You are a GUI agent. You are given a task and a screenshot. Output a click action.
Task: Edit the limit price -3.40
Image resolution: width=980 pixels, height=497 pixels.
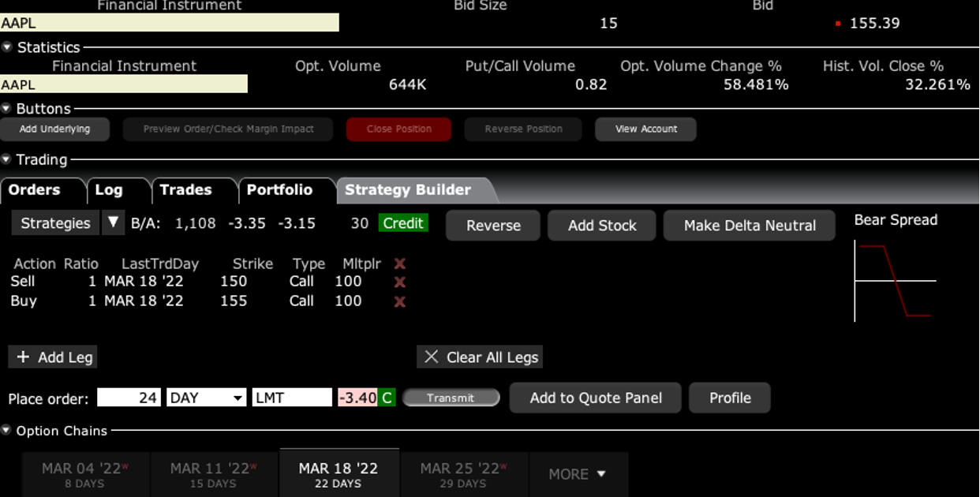(357, 398)
